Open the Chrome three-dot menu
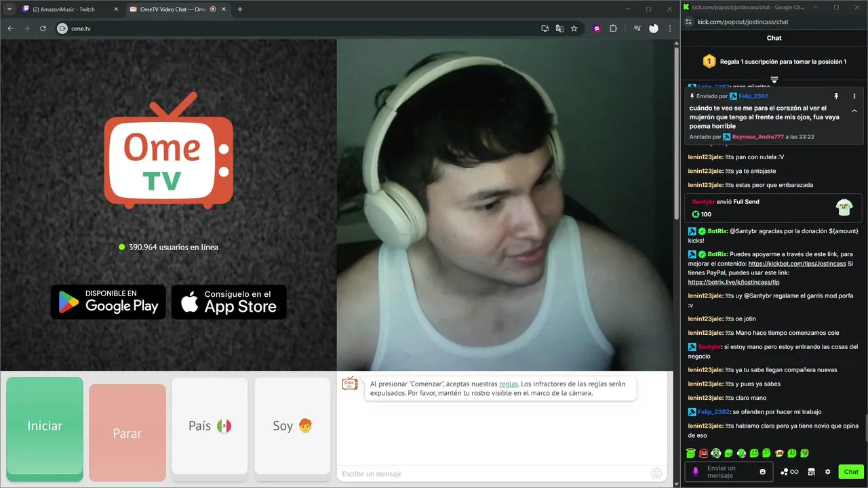The height and width of the screenshot is (488, 868). click(x=670, y=28)
